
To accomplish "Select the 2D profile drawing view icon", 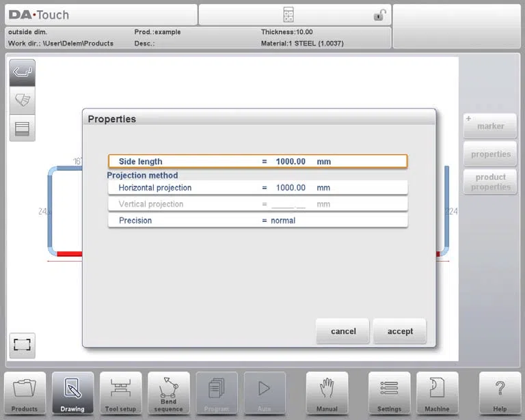I will coord(23,72).
